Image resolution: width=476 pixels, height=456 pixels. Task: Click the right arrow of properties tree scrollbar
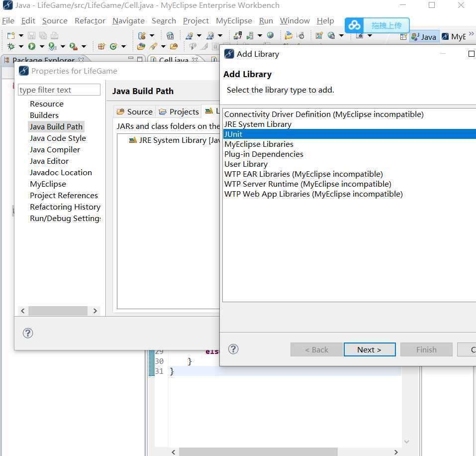pos(95,311)
